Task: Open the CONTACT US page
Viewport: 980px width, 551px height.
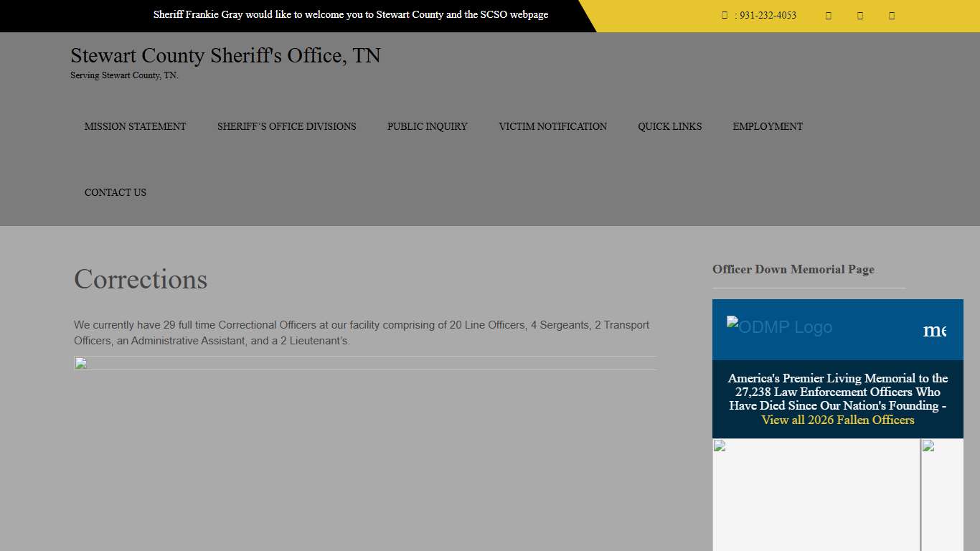Action: [x=115, y=192]
